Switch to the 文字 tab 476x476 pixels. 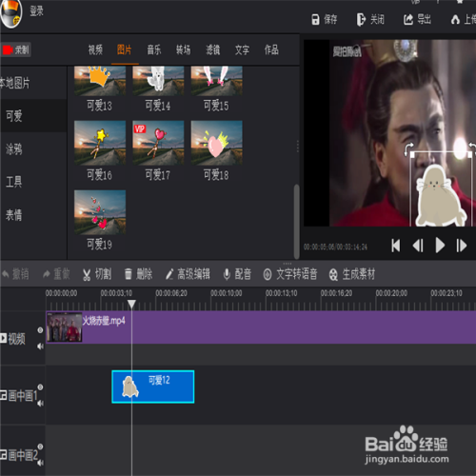click(242, 50)
